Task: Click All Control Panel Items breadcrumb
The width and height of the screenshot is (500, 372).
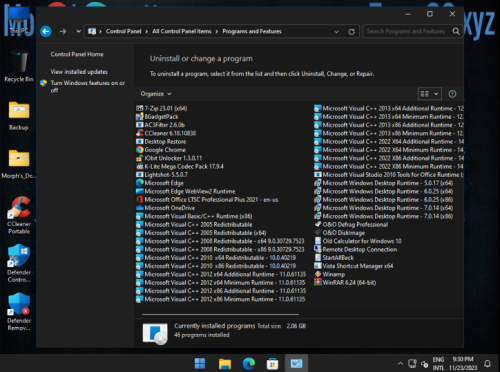Action: click(182, 31)
